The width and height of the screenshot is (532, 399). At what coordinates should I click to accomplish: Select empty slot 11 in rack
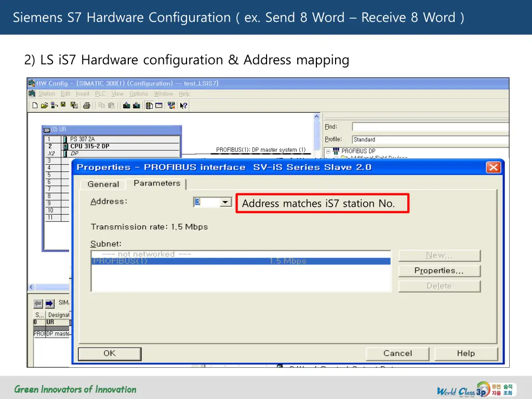coord(57,218)
